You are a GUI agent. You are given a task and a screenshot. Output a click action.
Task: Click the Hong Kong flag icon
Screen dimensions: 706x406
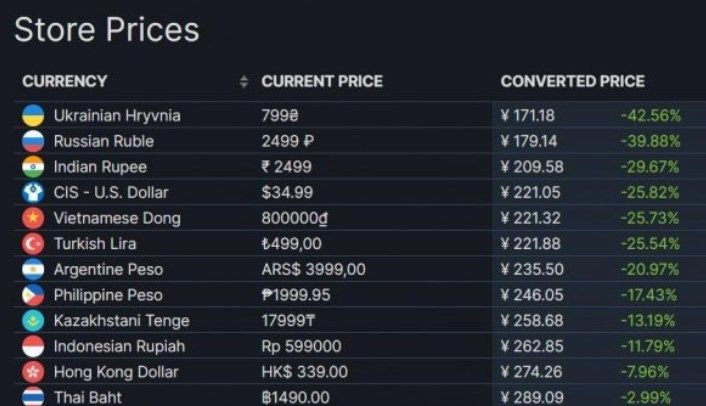pos(33,372)
